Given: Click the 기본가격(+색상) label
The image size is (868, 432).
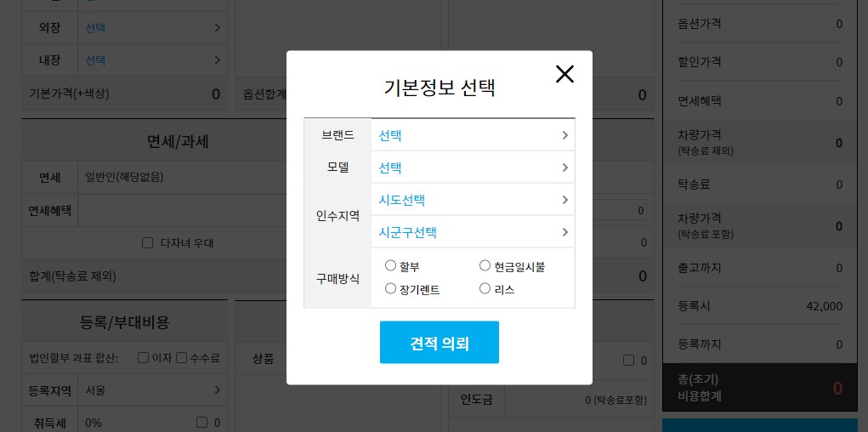Looking at the screenshot, I should point(69,94).
